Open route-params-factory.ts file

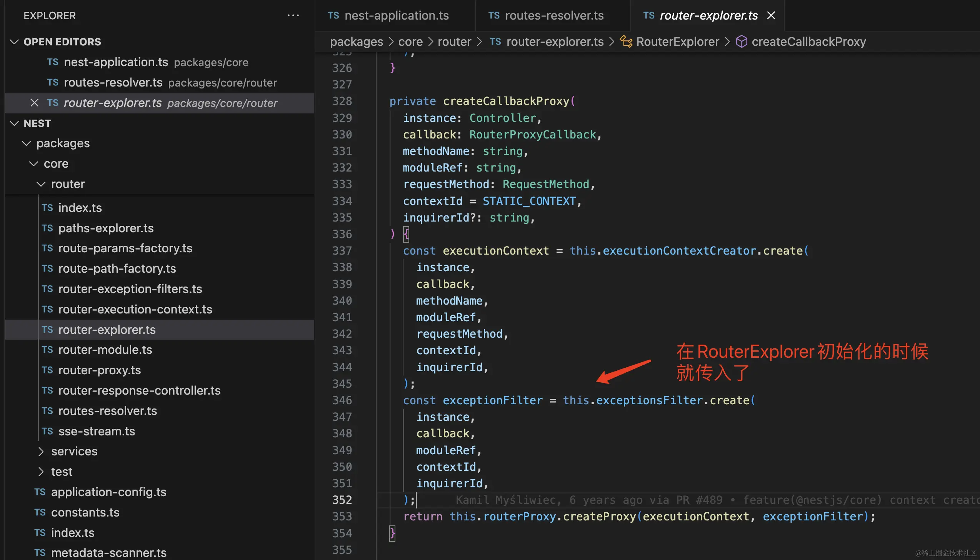159,248
